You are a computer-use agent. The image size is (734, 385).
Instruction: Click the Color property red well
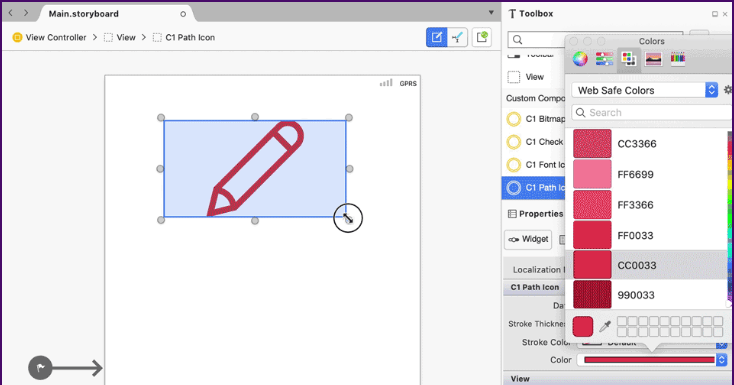point(649,360)
